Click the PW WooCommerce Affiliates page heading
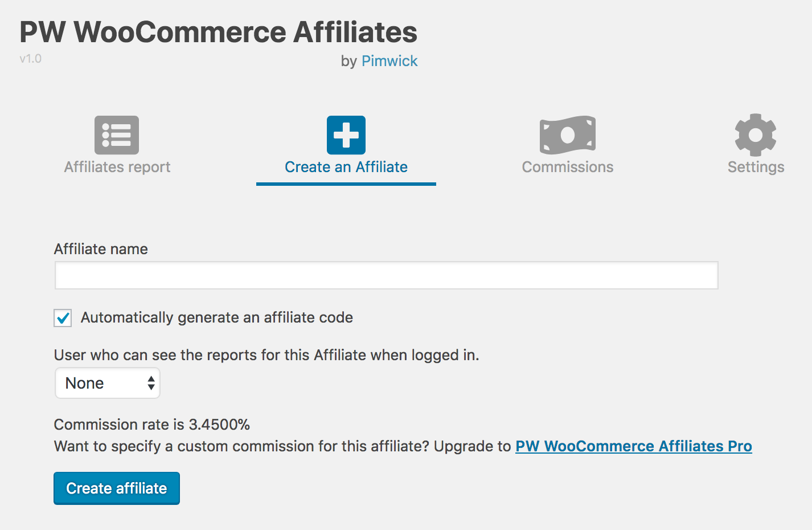Image resolution: width=812 pixels, height=530 pixels. [218, 32]
